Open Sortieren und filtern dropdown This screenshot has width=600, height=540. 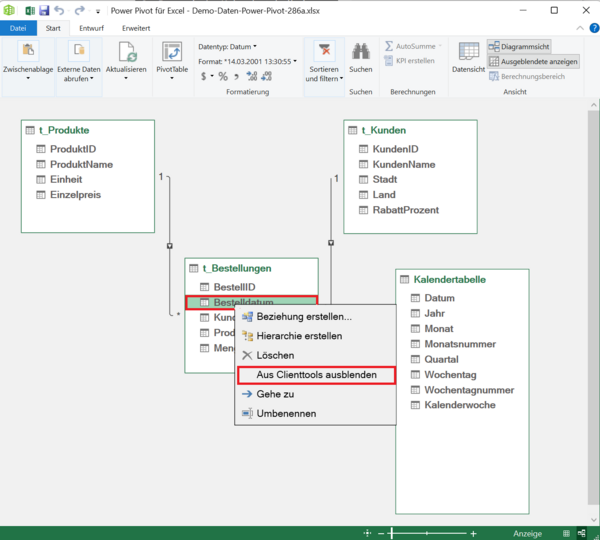pos(323,74)
